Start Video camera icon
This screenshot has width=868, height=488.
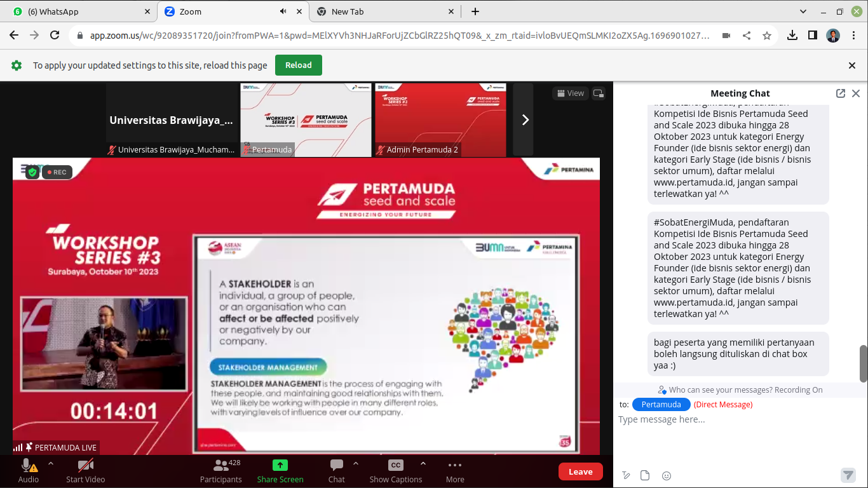(85, 471)
